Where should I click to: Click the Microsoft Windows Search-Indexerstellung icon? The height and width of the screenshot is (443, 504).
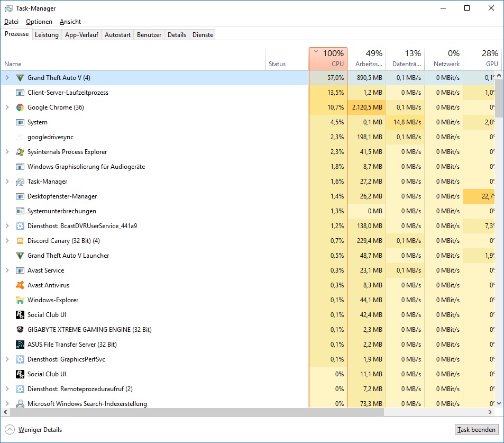click(20, 403)
